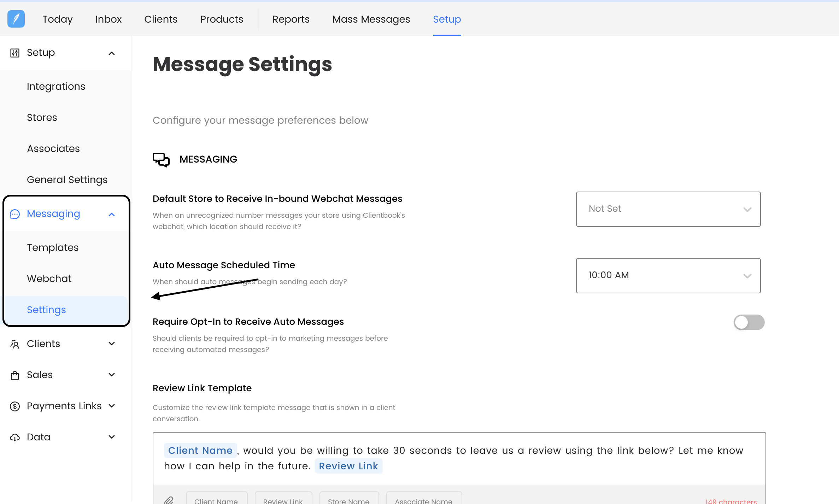Toggle Require Opt-In to Receive Auto Messages
The height and width of the screenshot is (504, 839).
(x=749, y=322)
